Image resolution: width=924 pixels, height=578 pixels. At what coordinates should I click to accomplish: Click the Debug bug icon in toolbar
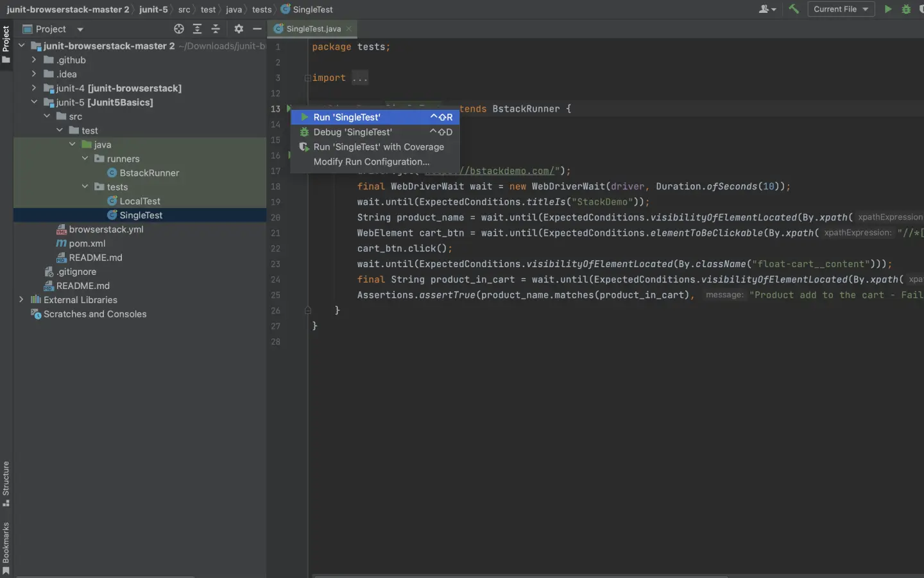click(x=906, y=9)
